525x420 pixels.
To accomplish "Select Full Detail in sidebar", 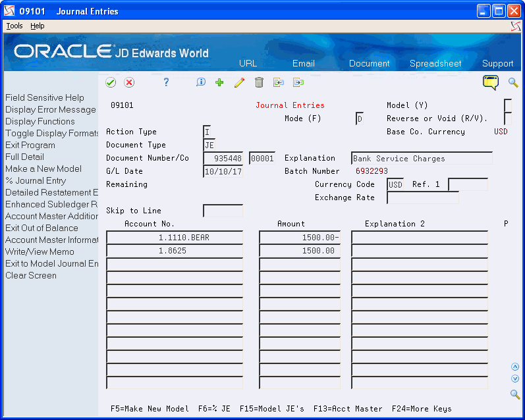I will [x=24, y=157].
